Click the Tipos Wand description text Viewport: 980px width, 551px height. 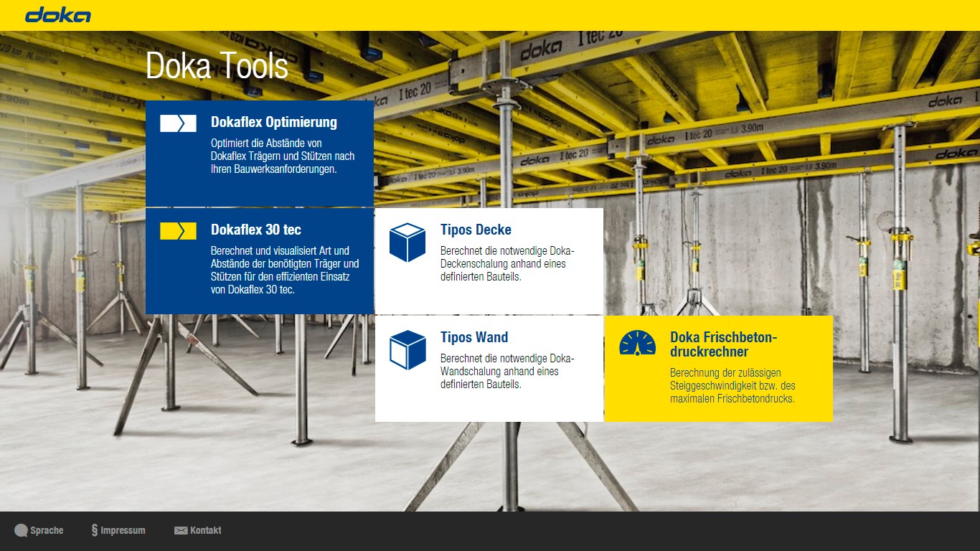coord(507,372)
